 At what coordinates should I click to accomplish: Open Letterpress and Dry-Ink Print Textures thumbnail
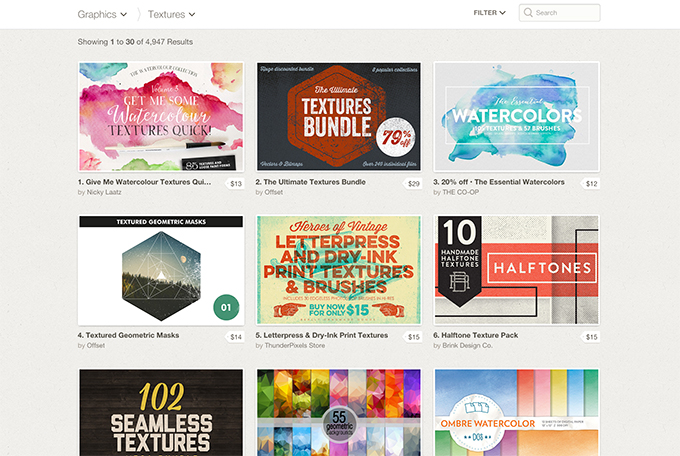click(x=339, y=270)
